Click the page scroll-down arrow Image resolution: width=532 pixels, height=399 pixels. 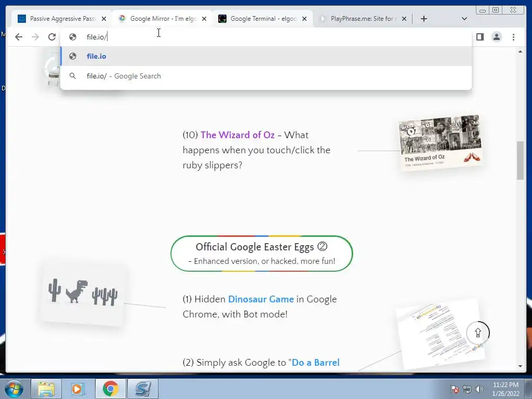click(520, 366)
